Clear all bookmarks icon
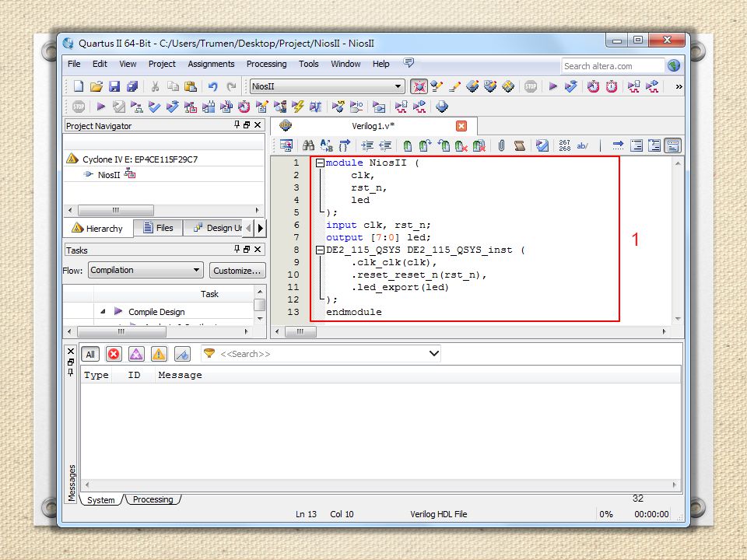747x560 pixels. (x=479, y=145)
